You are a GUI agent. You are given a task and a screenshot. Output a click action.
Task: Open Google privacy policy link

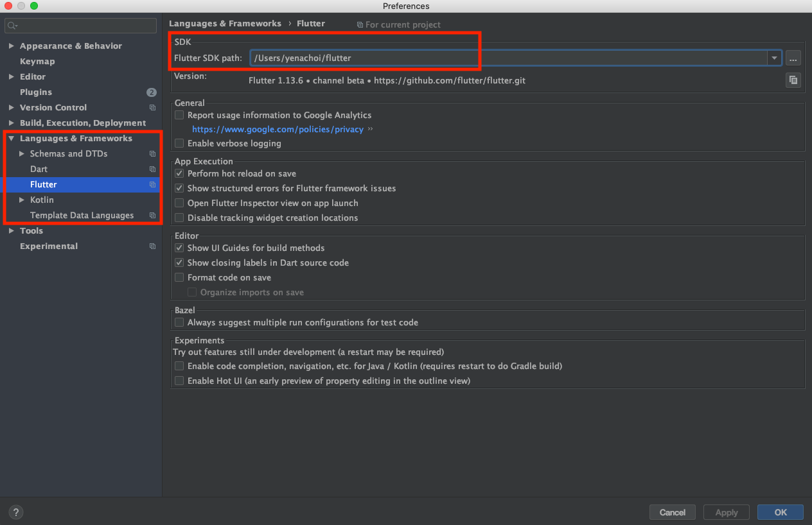(278, 129)
